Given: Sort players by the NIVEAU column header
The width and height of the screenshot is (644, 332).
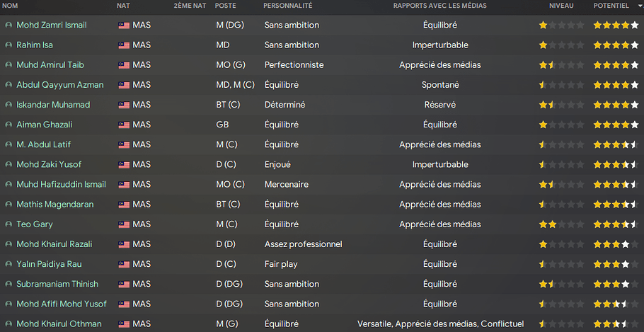Looking at the screenshot, I should [x=561, y=6].
